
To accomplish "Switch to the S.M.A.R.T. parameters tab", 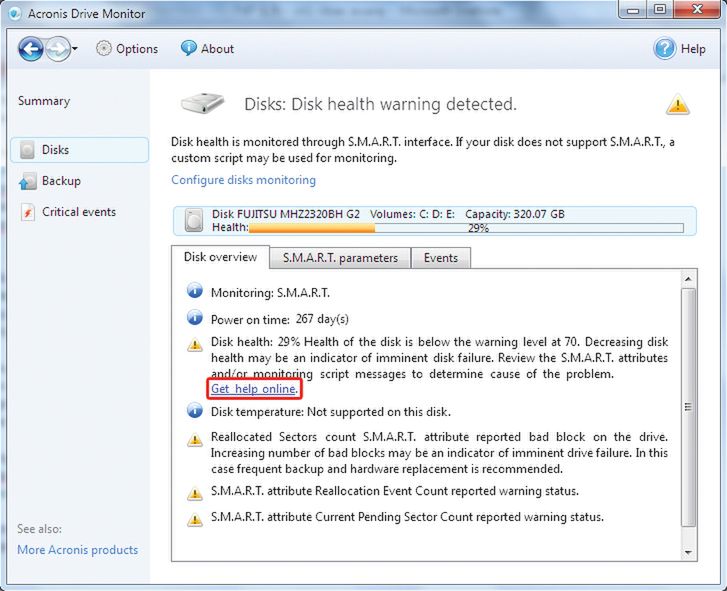I will [x=340, y=258].
